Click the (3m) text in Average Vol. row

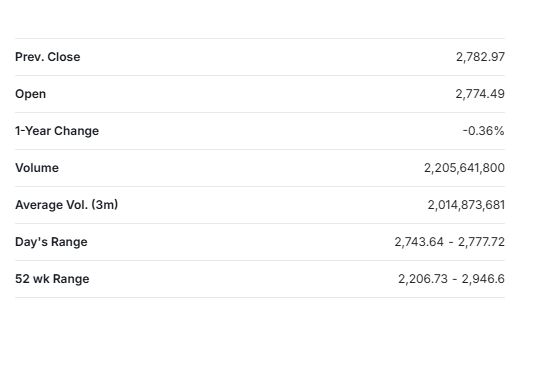105,205
